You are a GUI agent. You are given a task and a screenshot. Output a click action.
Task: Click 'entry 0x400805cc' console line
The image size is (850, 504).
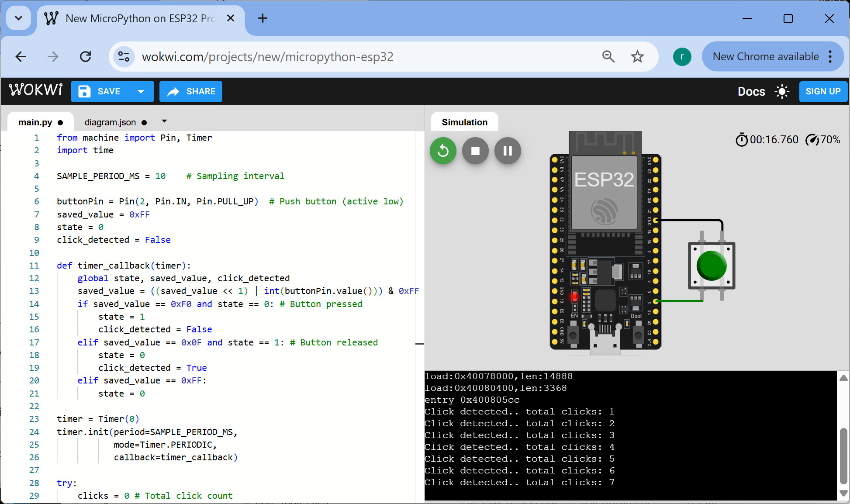pos(472,400)
